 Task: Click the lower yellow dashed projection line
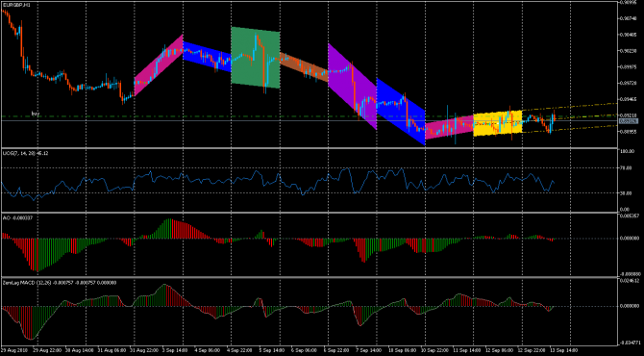571,129
